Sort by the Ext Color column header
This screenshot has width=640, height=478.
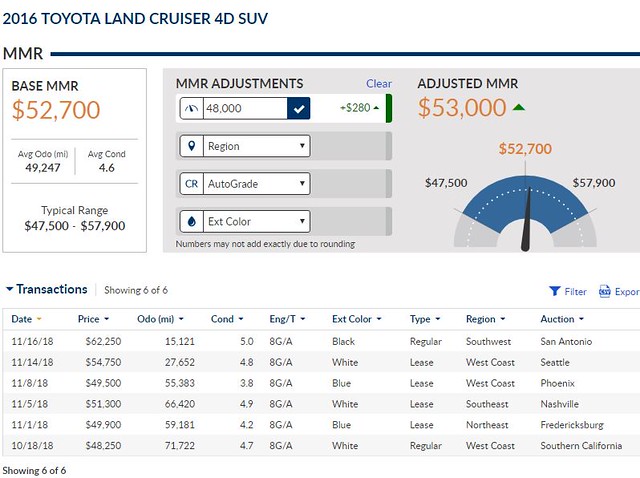(x=356, y=319)
